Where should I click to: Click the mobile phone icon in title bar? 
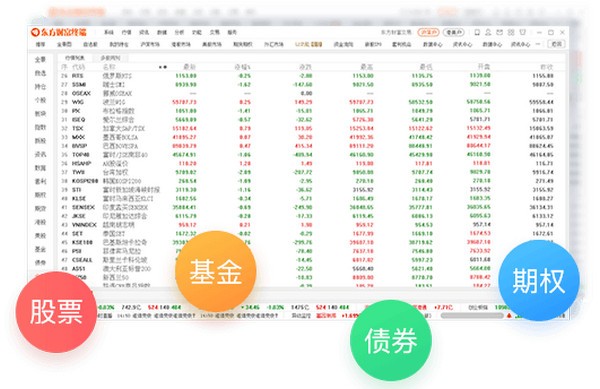[x=477, y=33]
